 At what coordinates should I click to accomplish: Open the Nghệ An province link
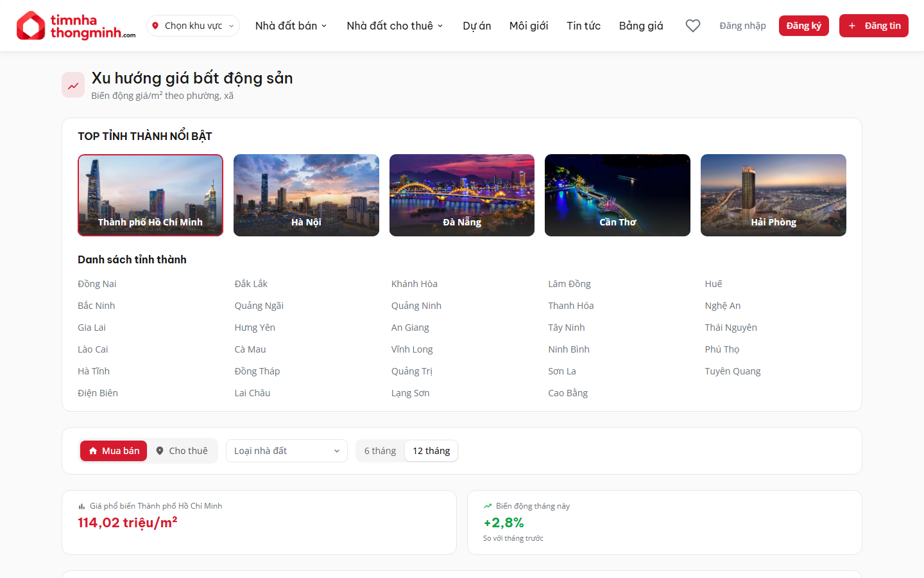click(723, 306)
